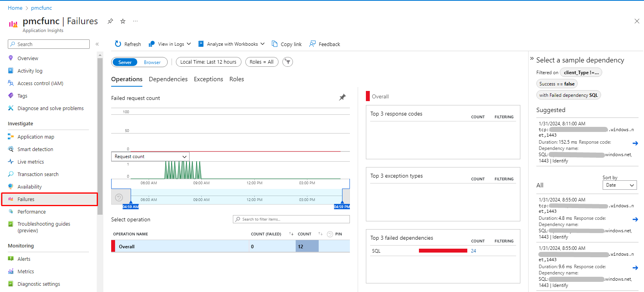Click the Performance sidebar icon

[11, 212]
